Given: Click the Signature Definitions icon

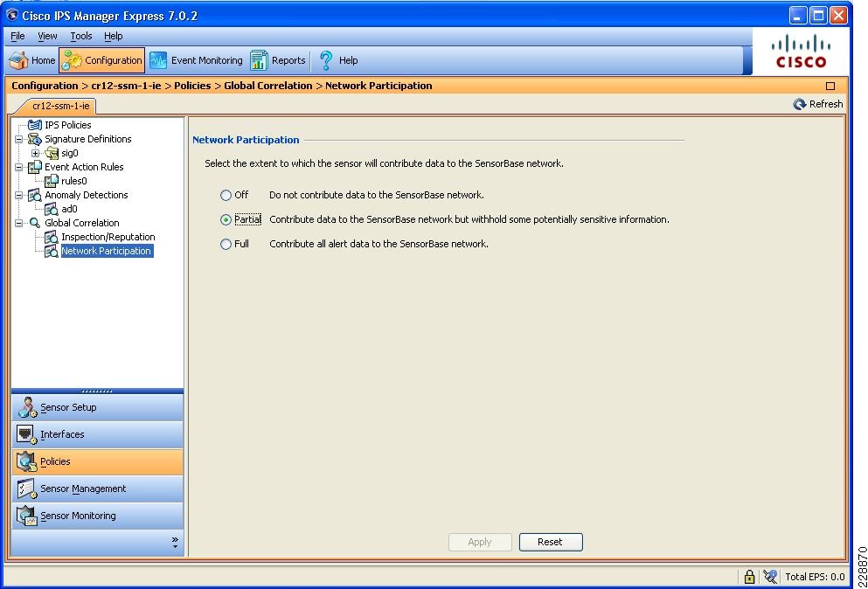Looking at the screenshot, I should point(35,139).
